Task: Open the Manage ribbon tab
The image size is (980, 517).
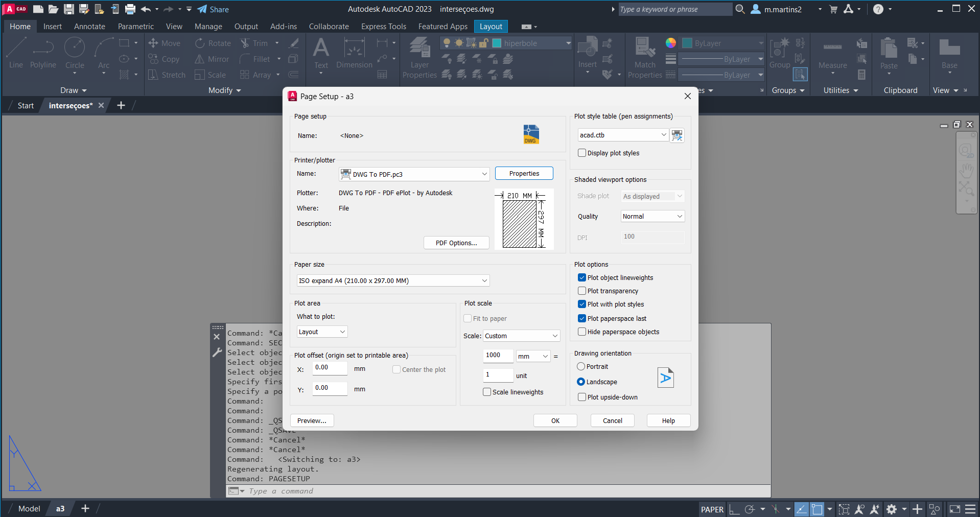Action: click(208, 27)
